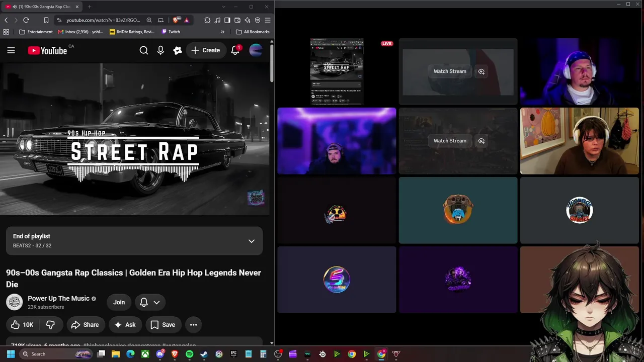Expand the BEATS2 playlist panel
644x362 pixels.
134,241
